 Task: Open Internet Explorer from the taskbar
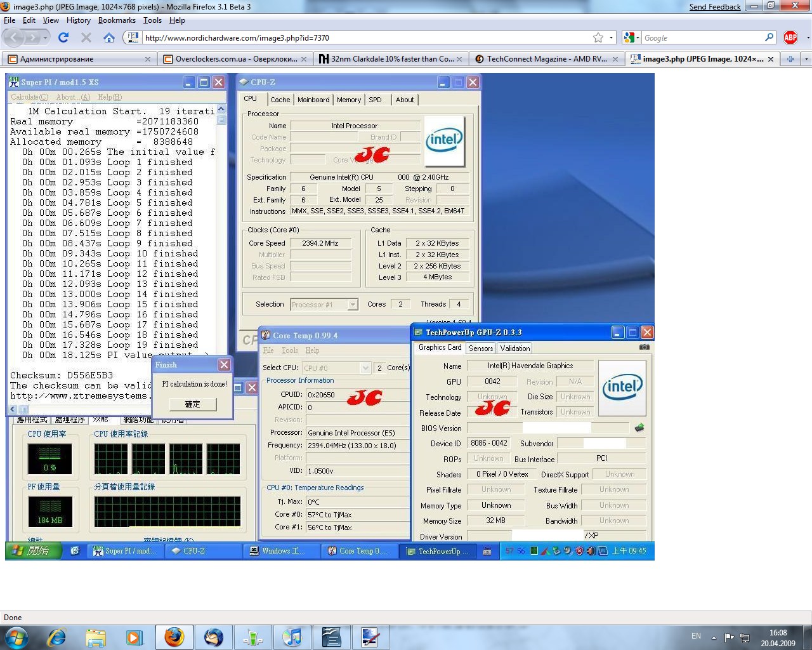click(57, 637)
